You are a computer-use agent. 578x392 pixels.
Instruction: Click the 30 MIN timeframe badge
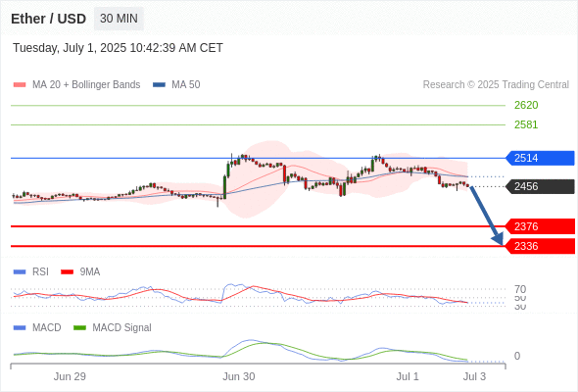pyautogui.click(x=119, y=19)
